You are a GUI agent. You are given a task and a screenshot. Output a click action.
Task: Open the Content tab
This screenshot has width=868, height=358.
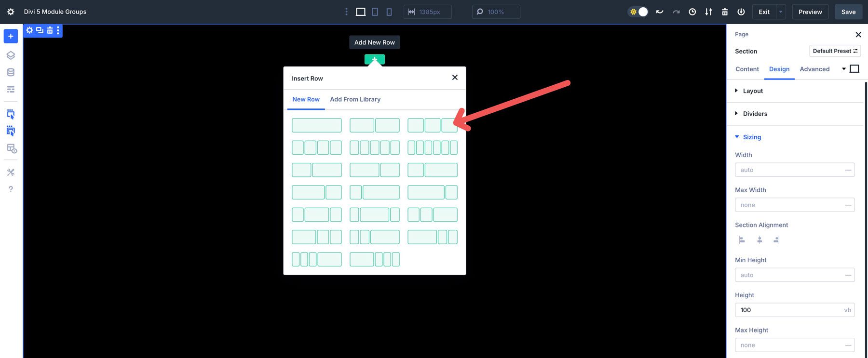[x=747, y=69]
